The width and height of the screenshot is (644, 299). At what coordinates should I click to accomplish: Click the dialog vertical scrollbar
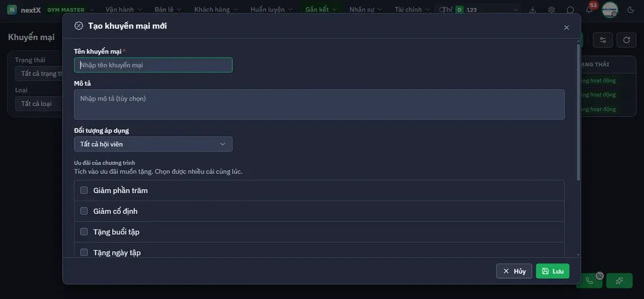578,113
